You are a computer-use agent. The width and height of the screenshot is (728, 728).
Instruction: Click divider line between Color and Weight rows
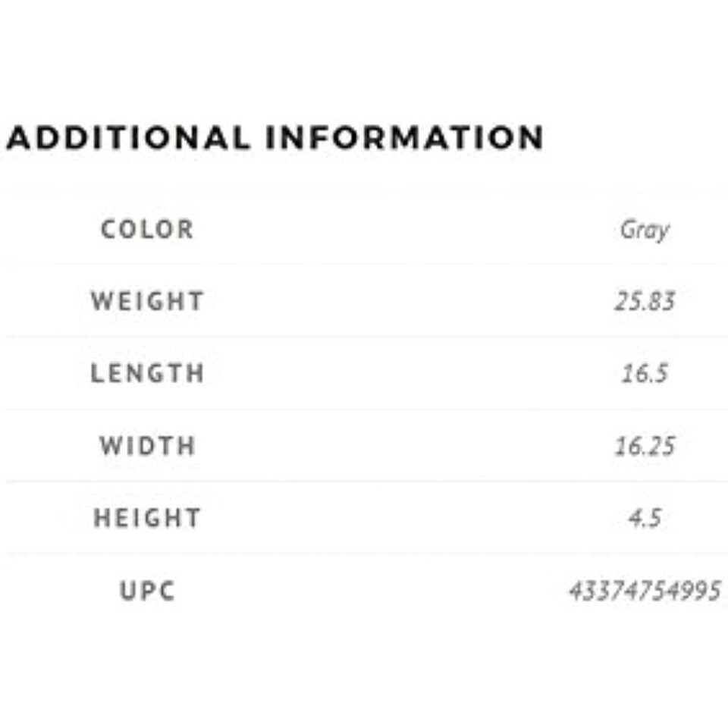point(364,265)
